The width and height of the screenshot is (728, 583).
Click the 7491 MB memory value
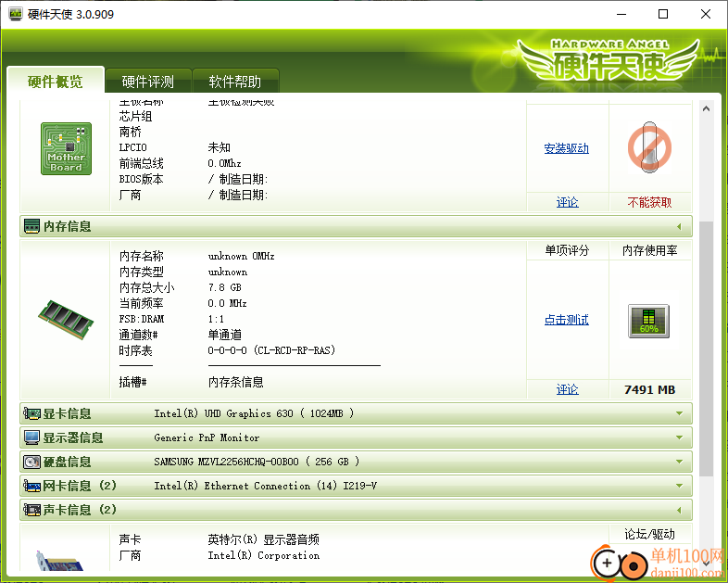pos(649,390)
